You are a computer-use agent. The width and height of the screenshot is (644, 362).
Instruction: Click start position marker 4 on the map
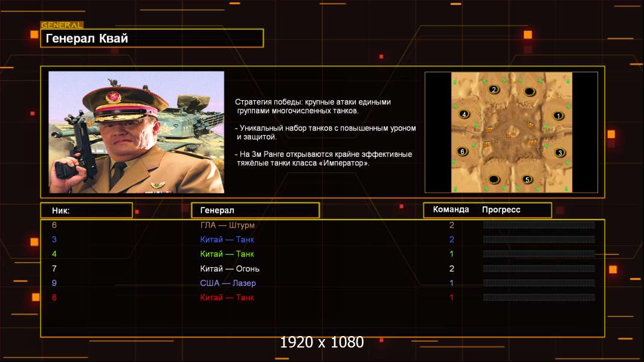tap(464, 115)
